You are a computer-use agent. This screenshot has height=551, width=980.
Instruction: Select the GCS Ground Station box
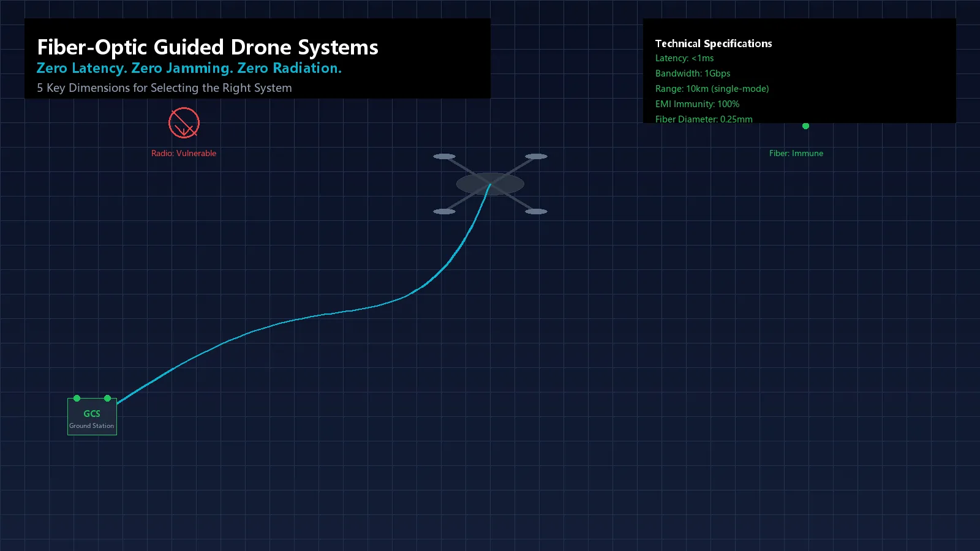click(x=92, y=416)
